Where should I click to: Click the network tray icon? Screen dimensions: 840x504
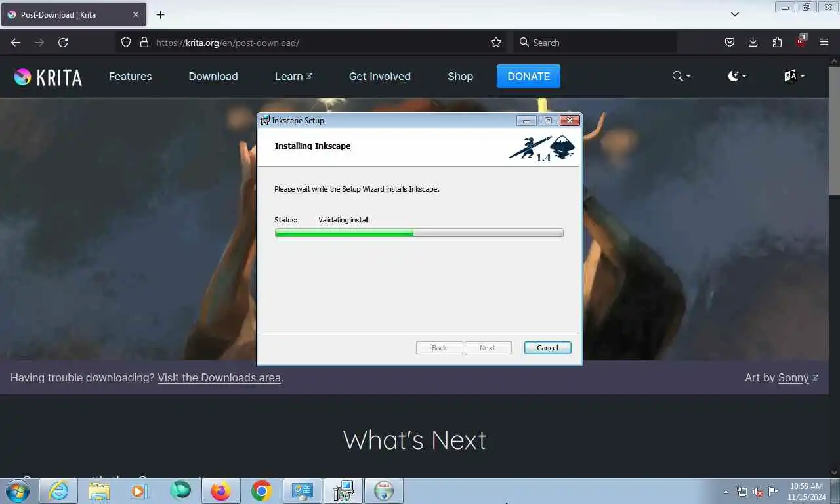742,492
